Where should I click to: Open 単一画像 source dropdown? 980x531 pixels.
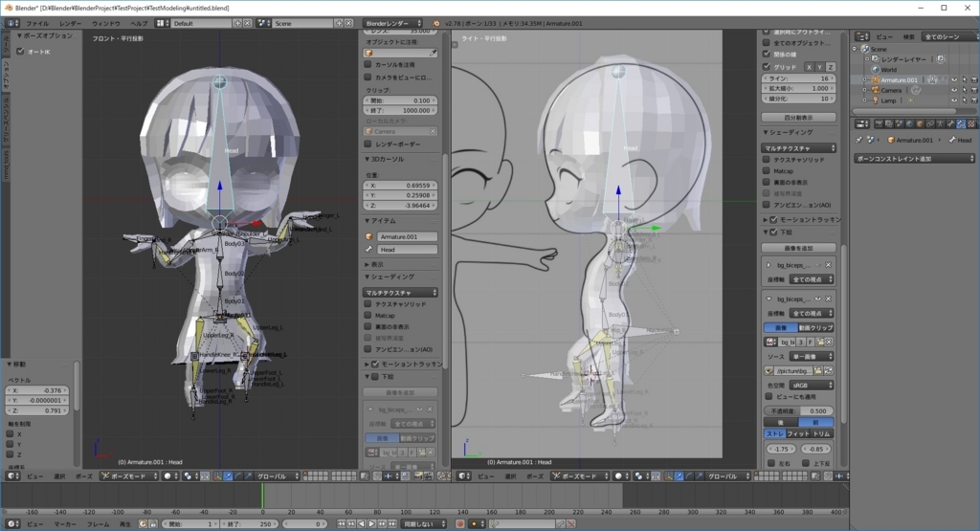(x=812, y=356)
